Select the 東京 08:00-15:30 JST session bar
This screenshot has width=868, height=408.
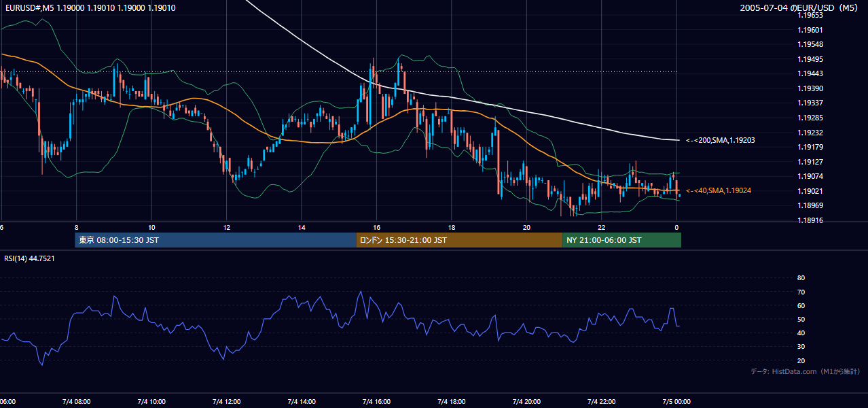pos(215,240)
